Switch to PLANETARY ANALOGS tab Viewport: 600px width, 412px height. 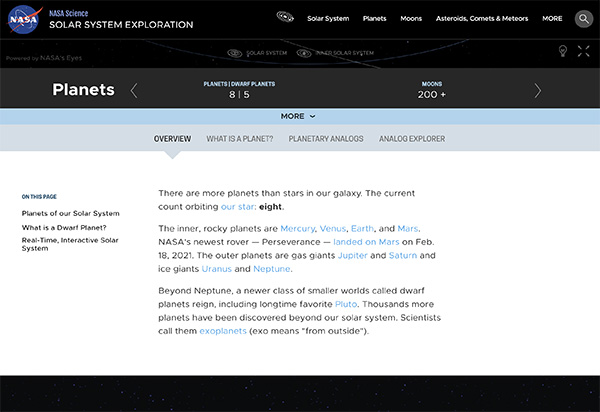(326, 139)
